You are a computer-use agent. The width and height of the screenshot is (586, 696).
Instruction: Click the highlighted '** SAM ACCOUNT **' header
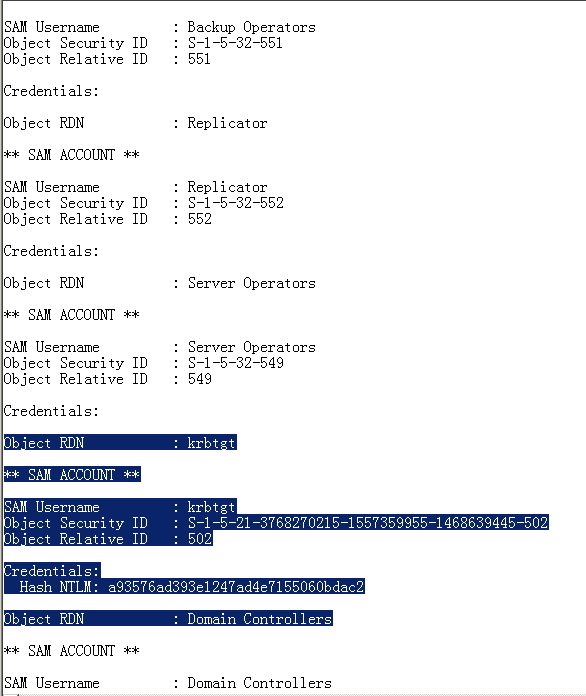[x=72, y=475]
